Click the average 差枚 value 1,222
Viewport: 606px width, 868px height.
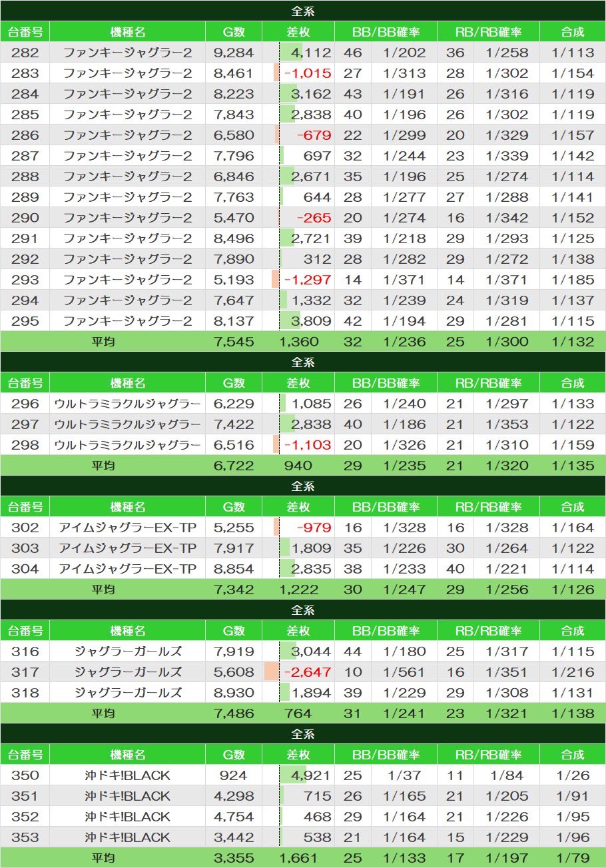[x=298, y=590]
